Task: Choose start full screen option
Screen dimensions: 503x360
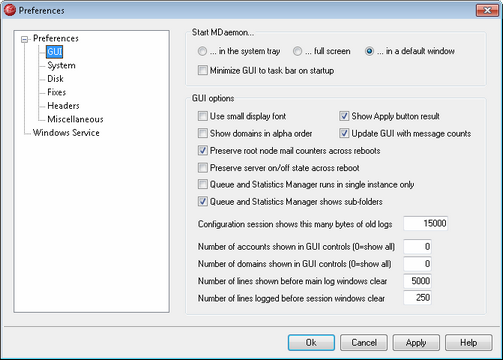Action: coord(297,51)
